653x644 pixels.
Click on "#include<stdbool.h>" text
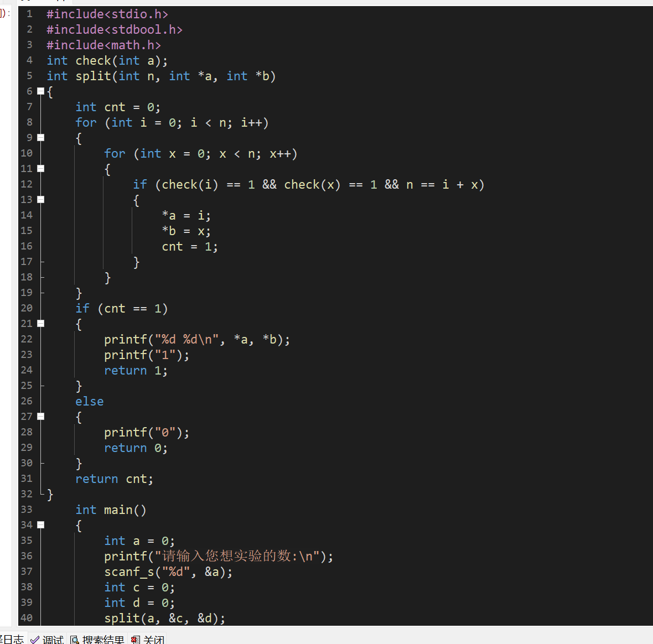point(115,29)
